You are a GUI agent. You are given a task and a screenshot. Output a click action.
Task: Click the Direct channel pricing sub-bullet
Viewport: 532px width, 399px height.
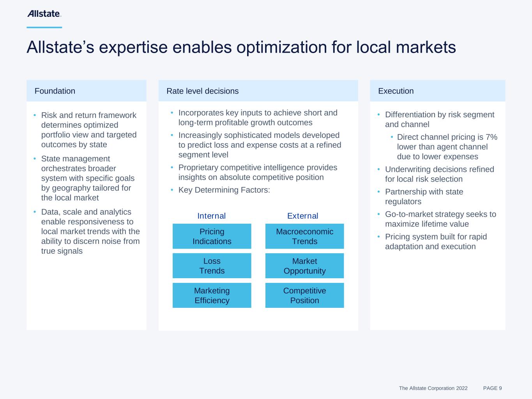point(447,147)
